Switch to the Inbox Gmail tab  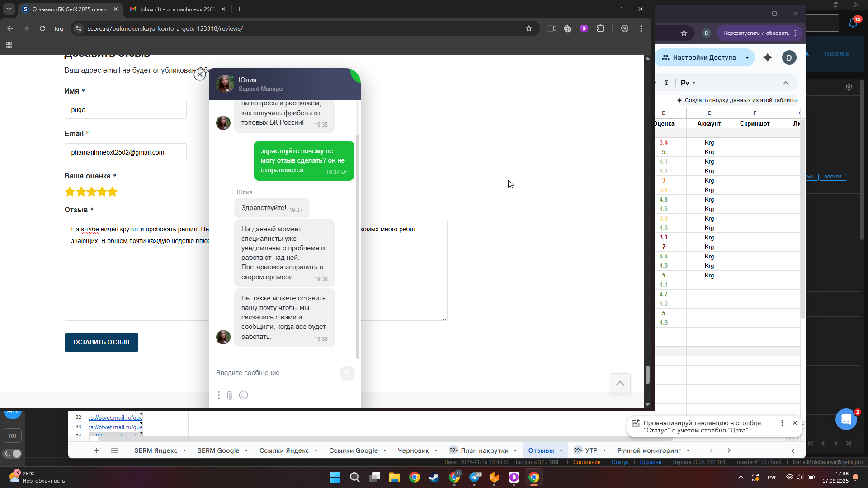[177, 9]
